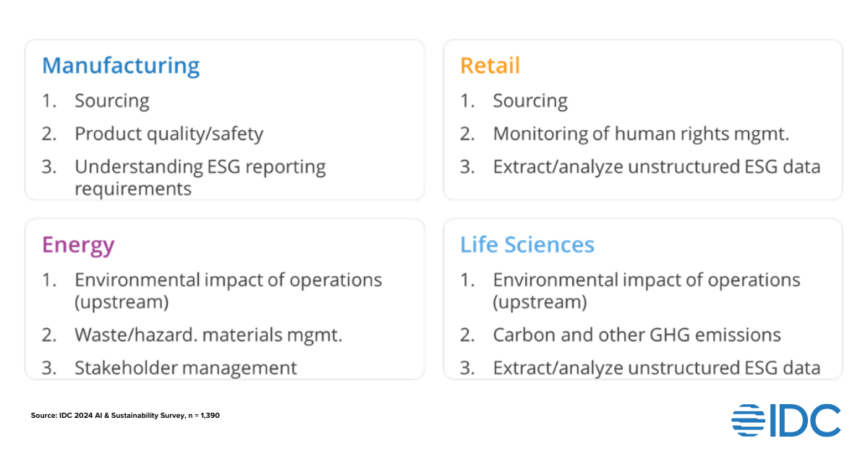Click the Life Sciences section title
868x454 pixels.
527,245
